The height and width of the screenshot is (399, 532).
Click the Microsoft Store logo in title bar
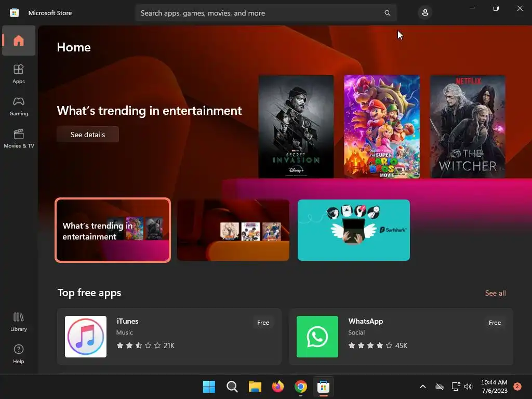click(14, 13)
